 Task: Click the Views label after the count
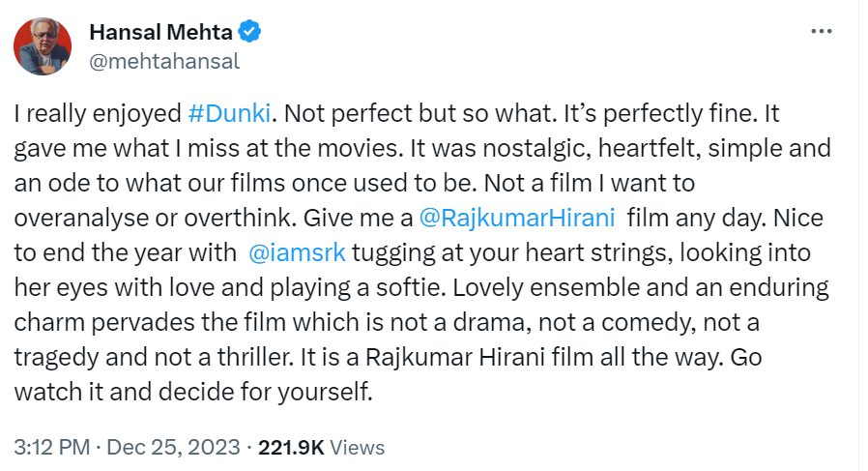tap(357, 447)
